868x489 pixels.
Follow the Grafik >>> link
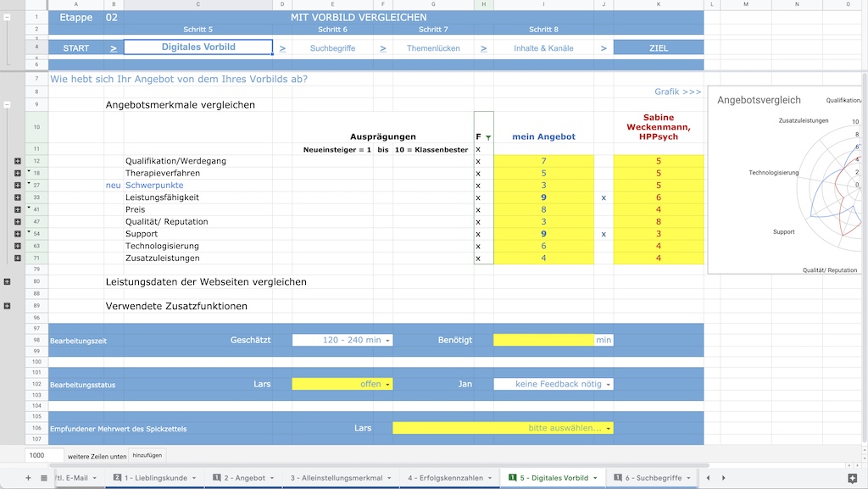tap(677, 92)
